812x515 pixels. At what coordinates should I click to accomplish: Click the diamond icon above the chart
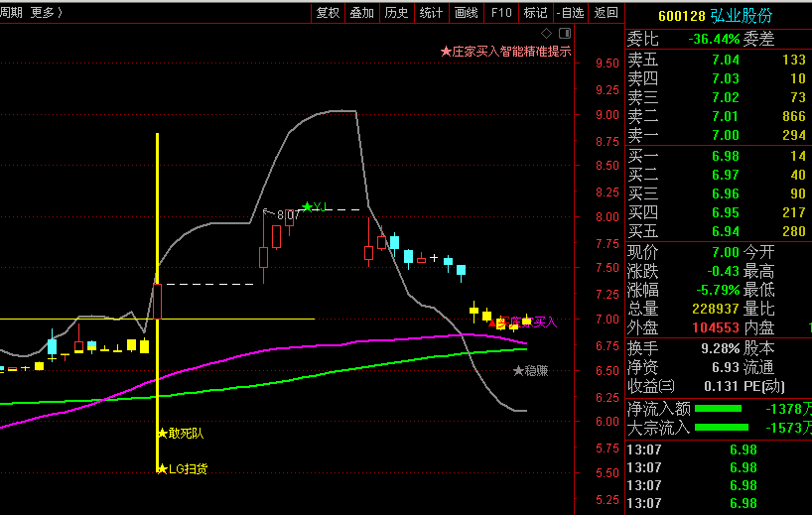[x=546, y=34]
